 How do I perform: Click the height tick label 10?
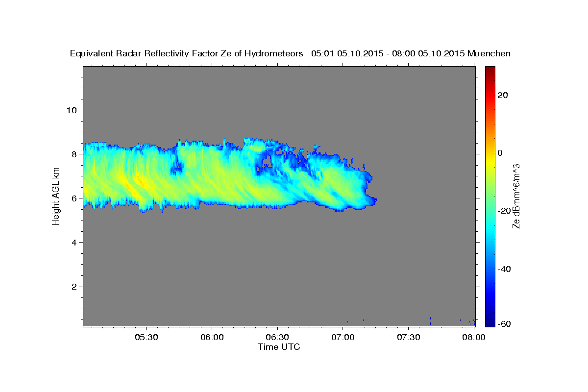click(72, 110)
